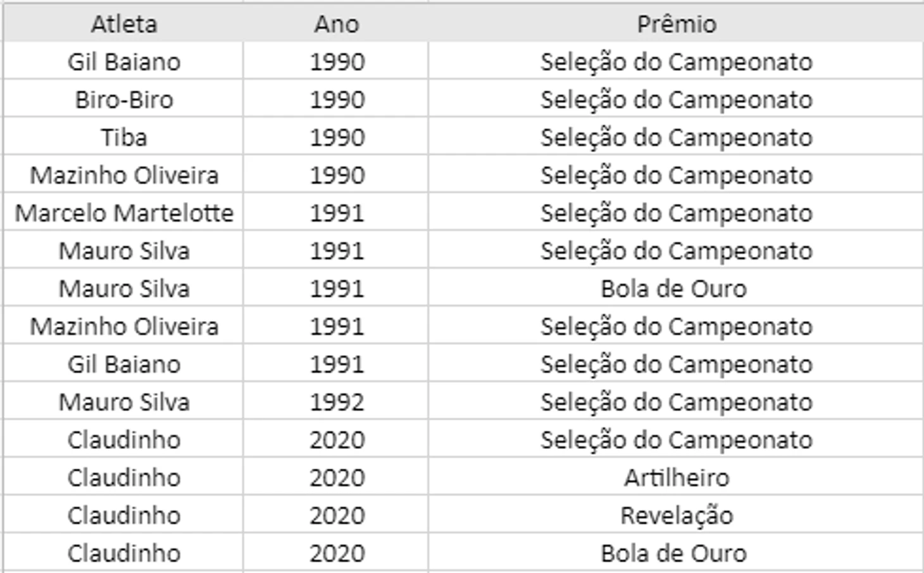Select the Ano header cell
The image size is (924, 573).
[x=336, y=24]
